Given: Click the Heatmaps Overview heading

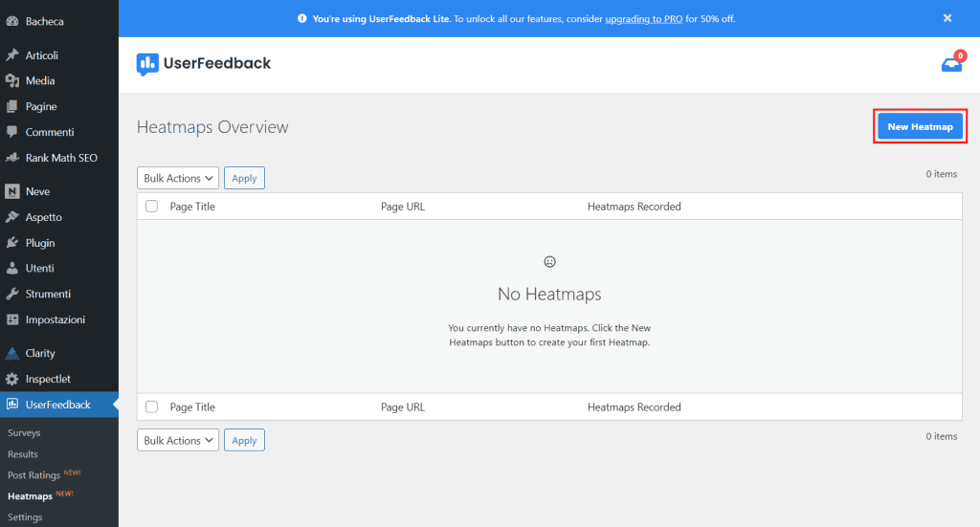Looking at the screenshot, I should pyautogui.click(x=212, y=127).
